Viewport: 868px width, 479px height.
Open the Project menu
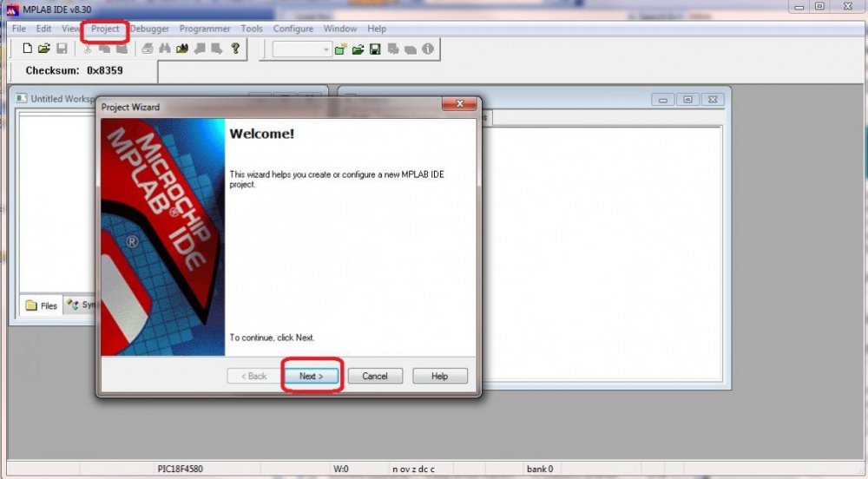tap(105, 29)
